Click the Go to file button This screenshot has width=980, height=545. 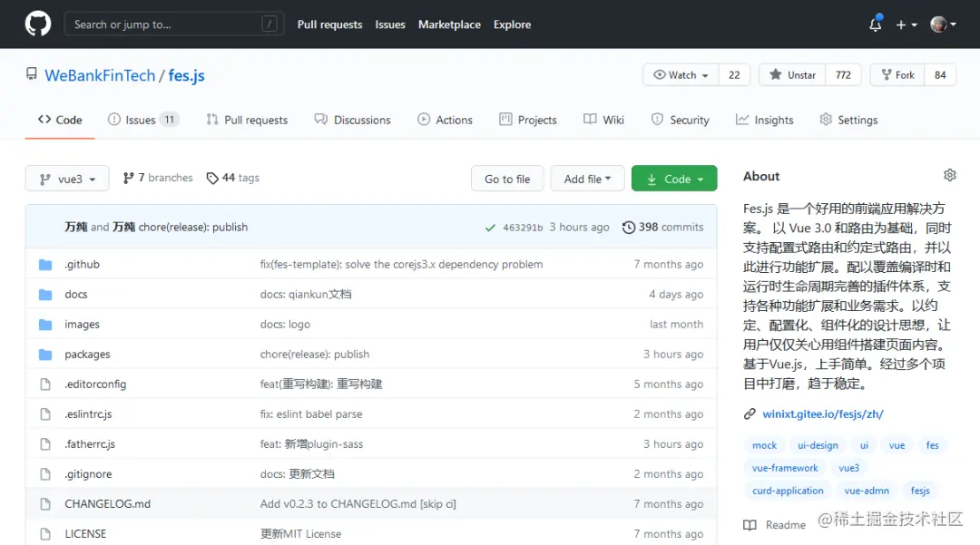(507, 179)
